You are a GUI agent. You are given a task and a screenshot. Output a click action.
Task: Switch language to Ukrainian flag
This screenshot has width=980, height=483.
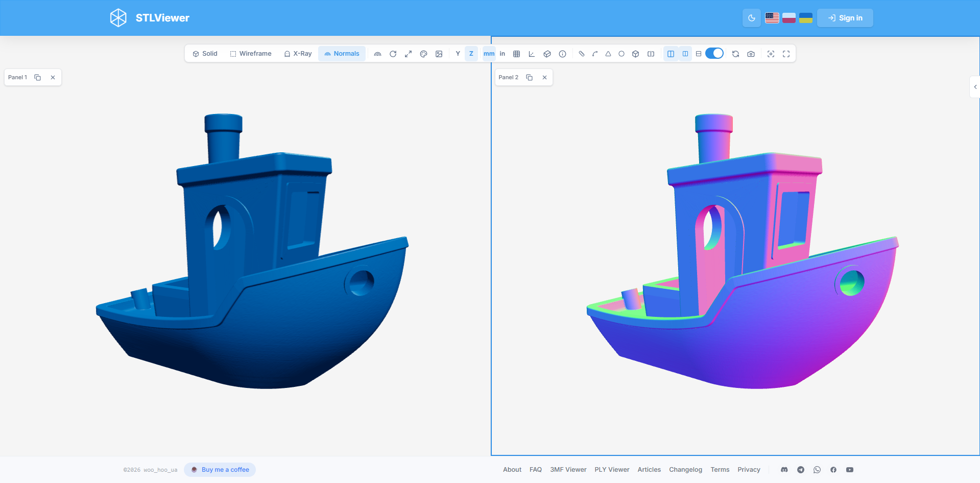[x=806, y=18]
